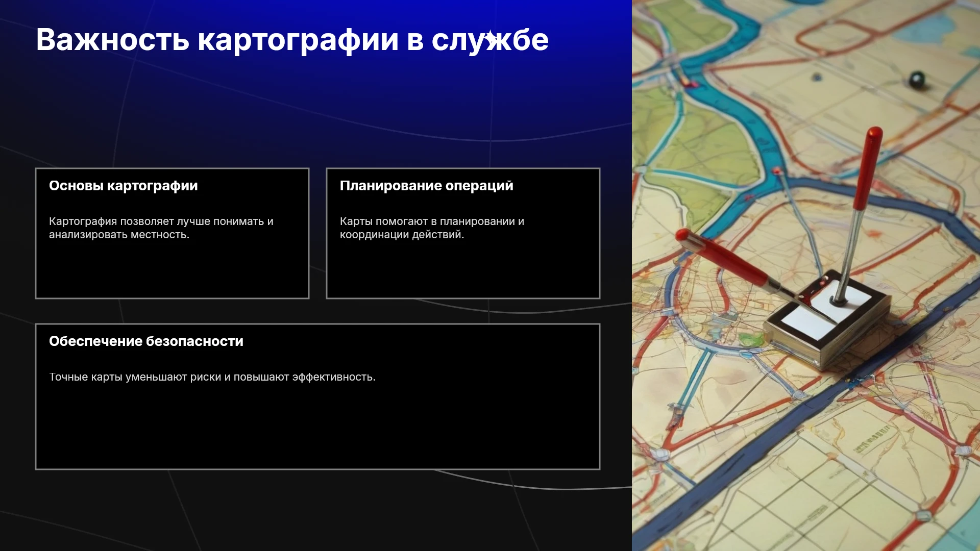Select the 'Планирование операций' card heading
The image size is (980, 551).
[x=427, y=186]
